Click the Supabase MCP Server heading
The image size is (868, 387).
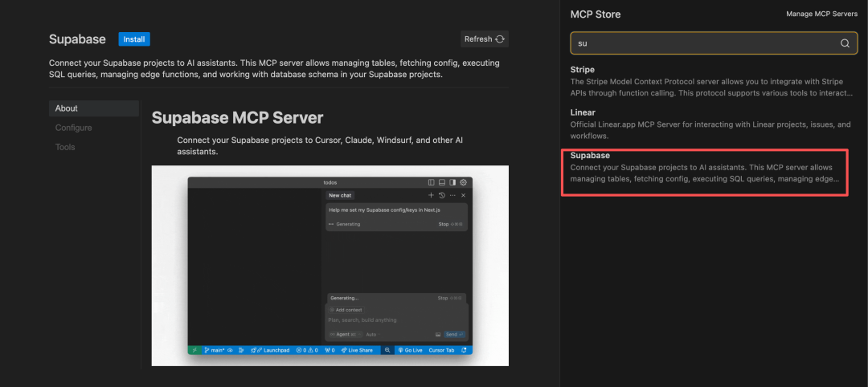[x=237, y=117]
